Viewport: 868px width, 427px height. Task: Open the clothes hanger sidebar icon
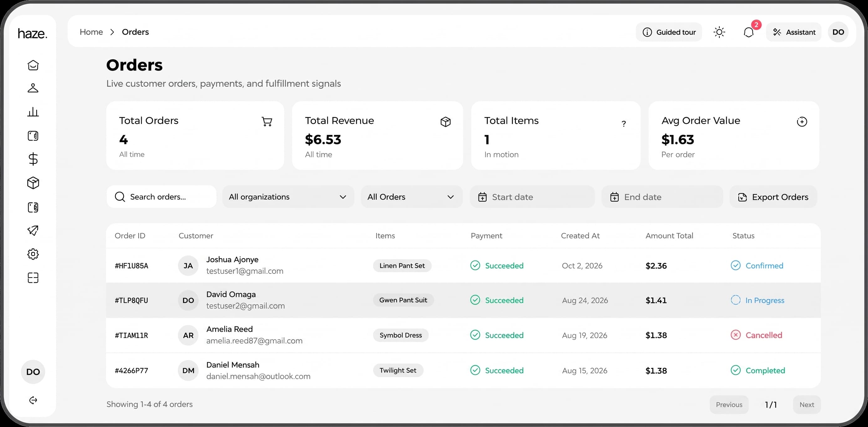tap(33, 88)
